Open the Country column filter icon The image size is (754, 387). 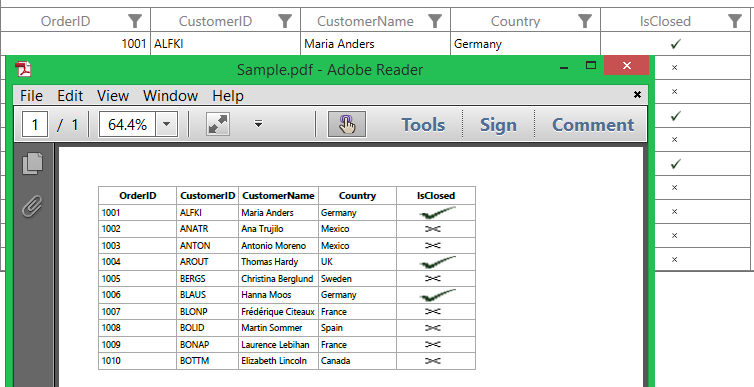click(585, 21)
